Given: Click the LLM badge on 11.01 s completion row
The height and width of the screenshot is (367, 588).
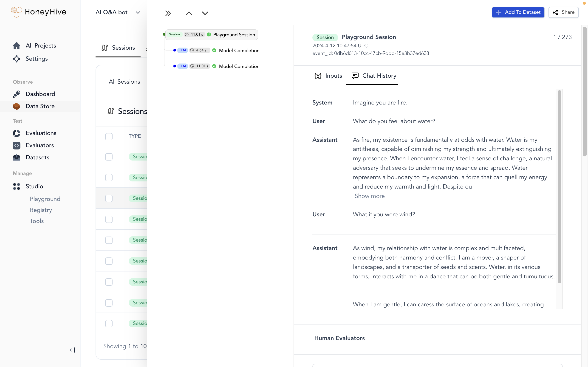Looking at the screenshot, I should 183,66.
